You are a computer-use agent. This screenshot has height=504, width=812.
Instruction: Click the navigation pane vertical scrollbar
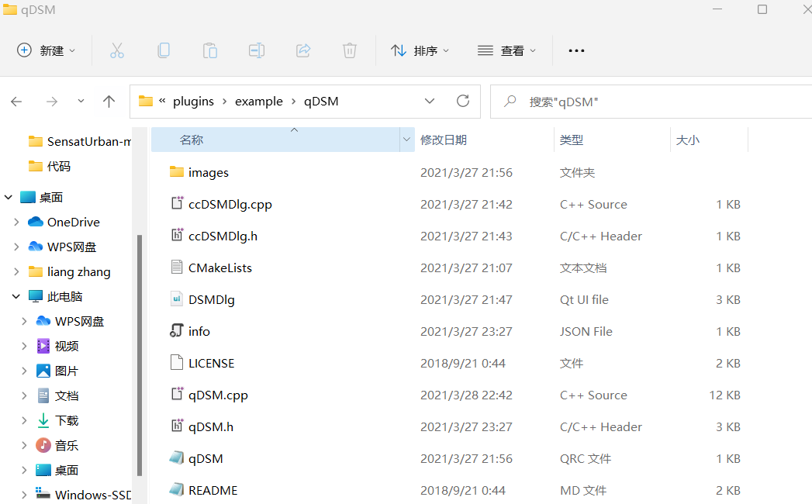click(x=140, y=355)
